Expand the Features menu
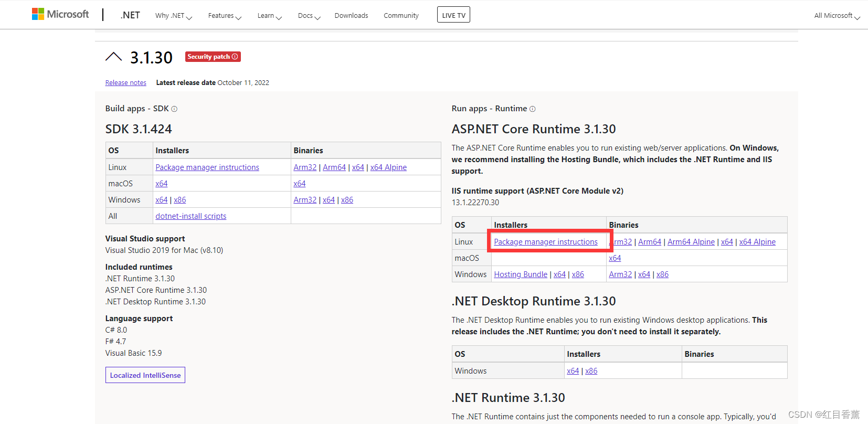Image resolution: width=868 pixels, height=424 pixels. 225,16
